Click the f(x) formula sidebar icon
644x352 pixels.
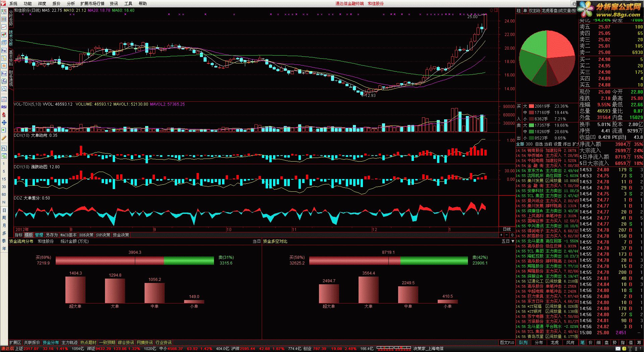[4, 81]
